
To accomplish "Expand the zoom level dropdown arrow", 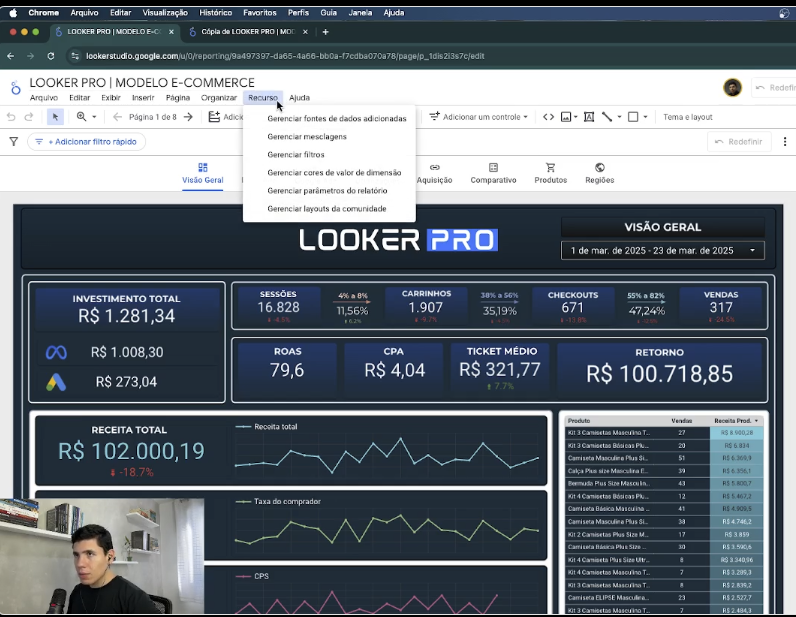I will click(94, 117).
